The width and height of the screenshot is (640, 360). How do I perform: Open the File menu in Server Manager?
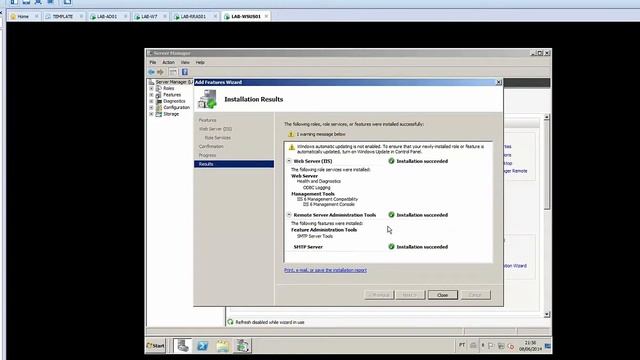tap(153, 62)
